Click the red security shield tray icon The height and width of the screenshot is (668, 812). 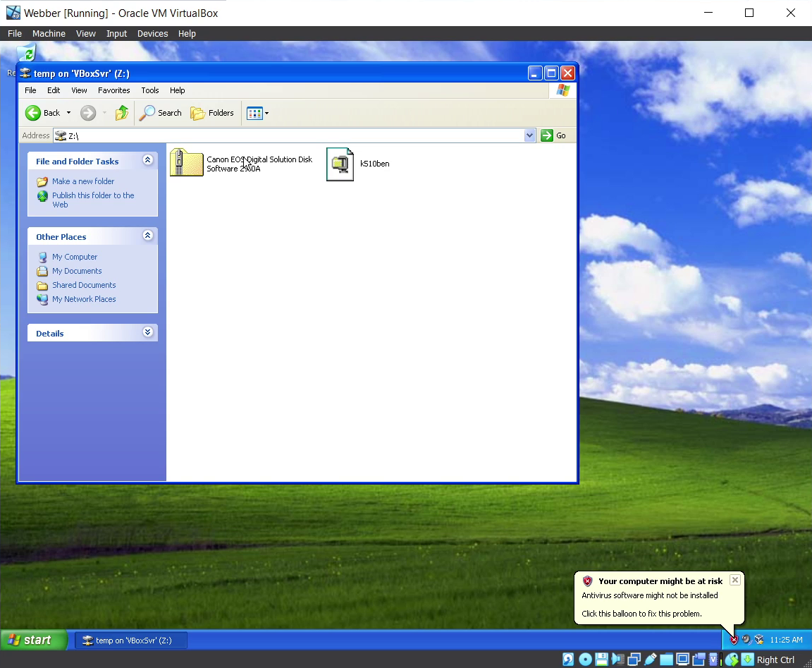(734, 640)
